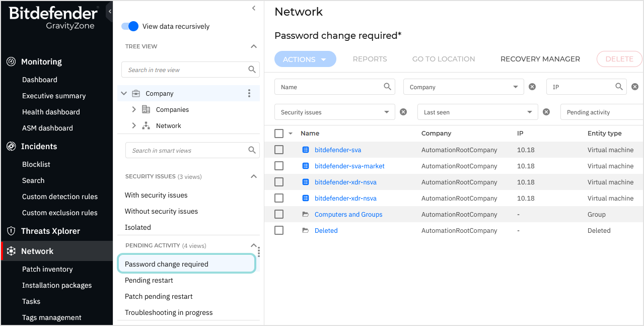Click the Search in smart views field
The width and height of the screenshot is (644, 326).
pyautogui.click(x=186, y=150)
